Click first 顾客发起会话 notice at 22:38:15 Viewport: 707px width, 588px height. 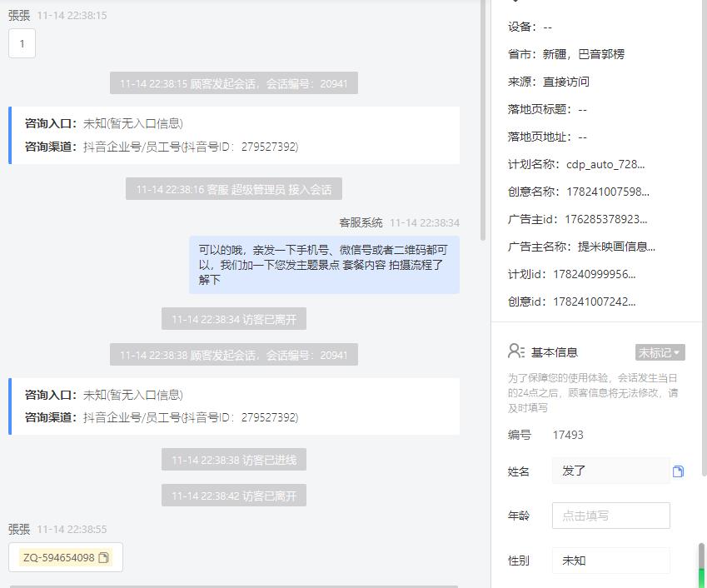pyautogui.click(x=234, y=83)
